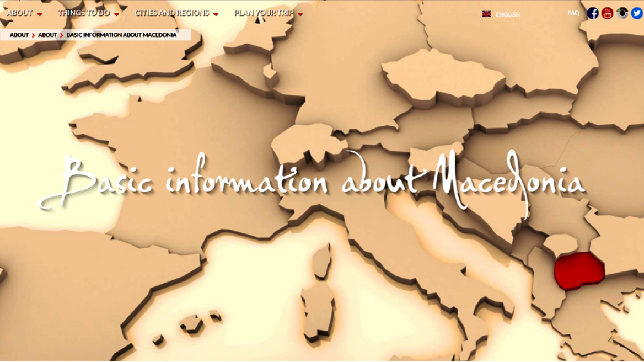Expand the arrow next to About menu

tap(40, 14)
